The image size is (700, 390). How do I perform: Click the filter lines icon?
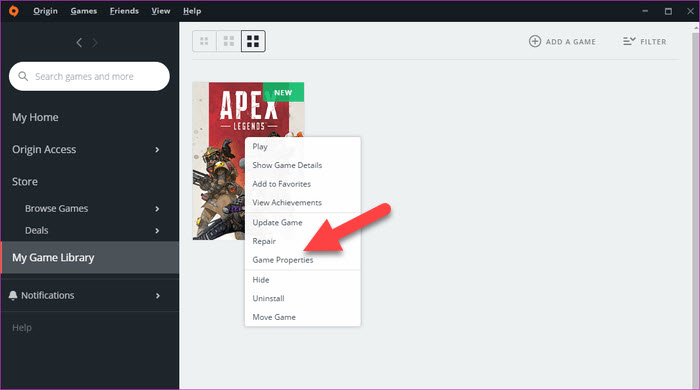click(x=629, y=41)
